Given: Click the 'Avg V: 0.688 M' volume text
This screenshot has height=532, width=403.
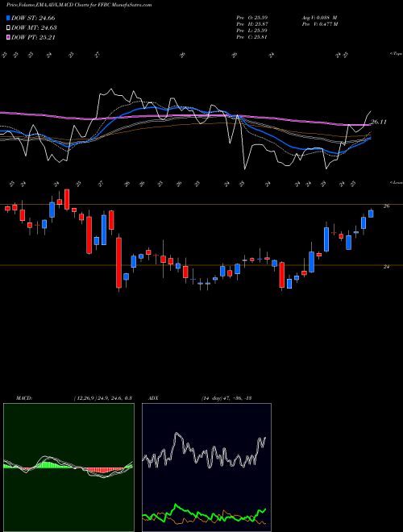Looking at the screenshot, I should pos(319,17).
